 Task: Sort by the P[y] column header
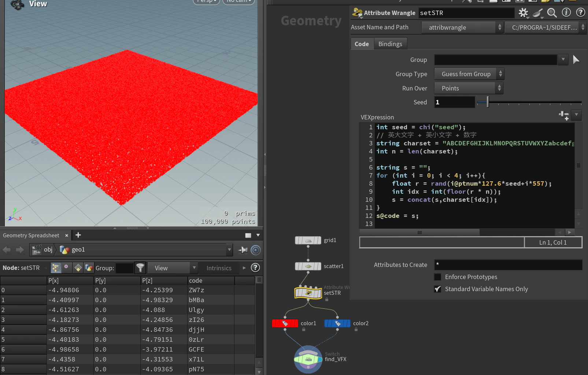click(x=117, y=281)
